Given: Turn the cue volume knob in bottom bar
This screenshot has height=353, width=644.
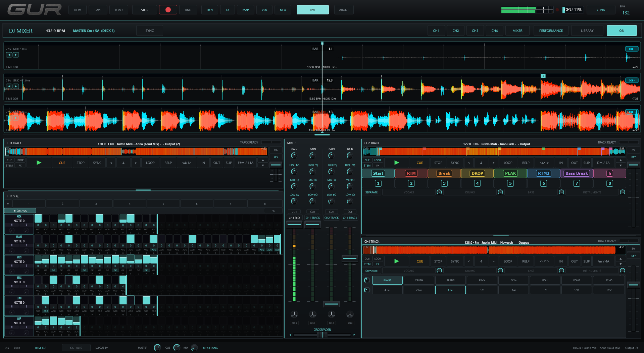Looking at the screenshot, I should (177, 348).
